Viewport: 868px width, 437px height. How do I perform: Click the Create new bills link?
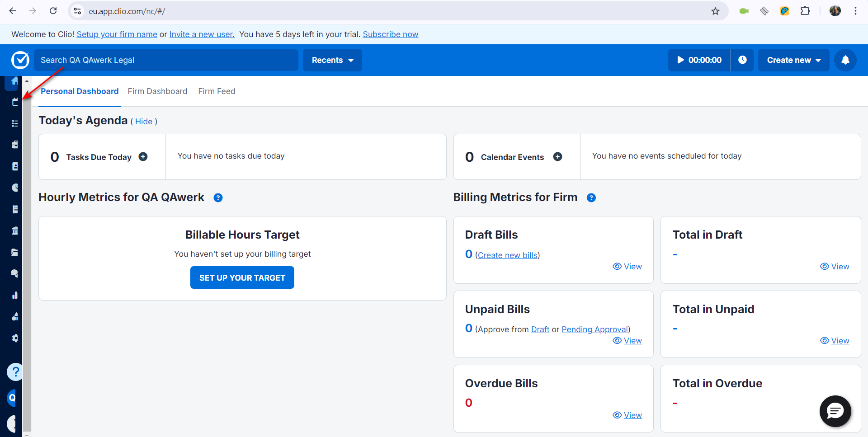point(508,255)
